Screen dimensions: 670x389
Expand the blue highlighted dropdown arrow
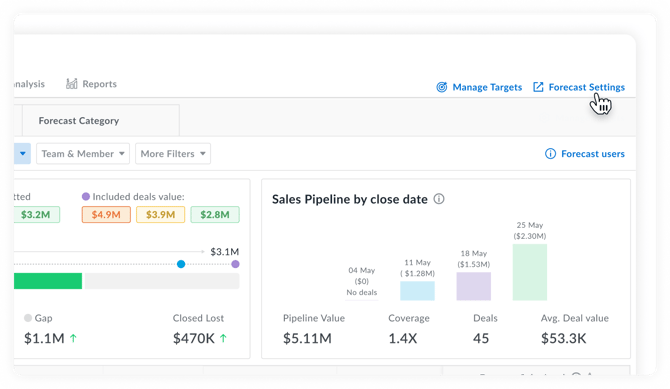tap(23, 153)
